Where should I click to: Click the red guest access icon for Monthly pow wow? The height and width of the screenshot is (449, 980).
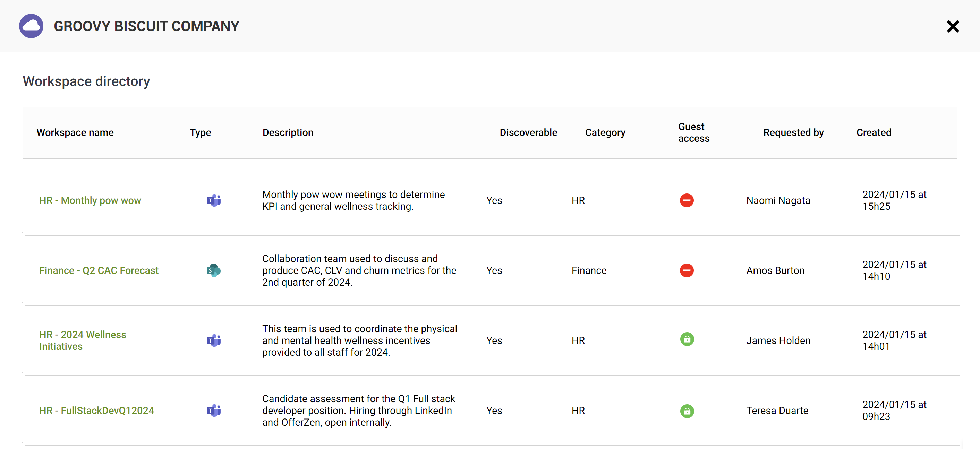tap(686, 200)
